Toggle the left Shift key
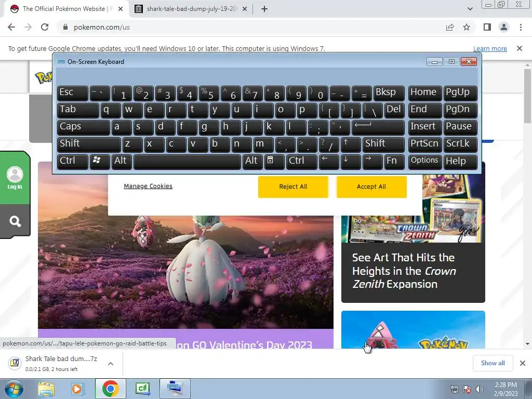Screen dimensions: 532x399 [89, 144]
